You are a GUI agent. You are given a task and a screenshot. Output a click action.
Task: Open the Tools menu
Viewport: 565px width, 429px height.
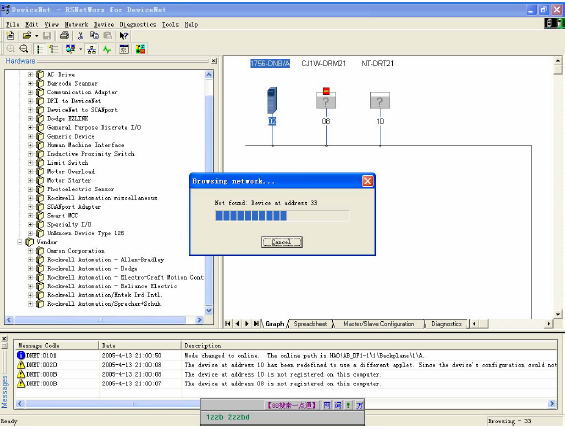pyautogui.click(x=170, y=24)
